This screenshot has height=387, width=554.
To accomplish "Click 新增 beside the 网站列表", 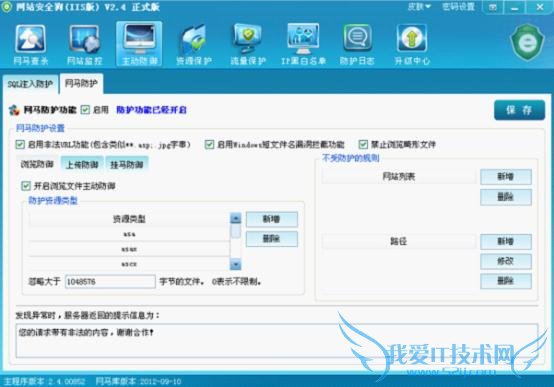I will [x=506, y=177].
